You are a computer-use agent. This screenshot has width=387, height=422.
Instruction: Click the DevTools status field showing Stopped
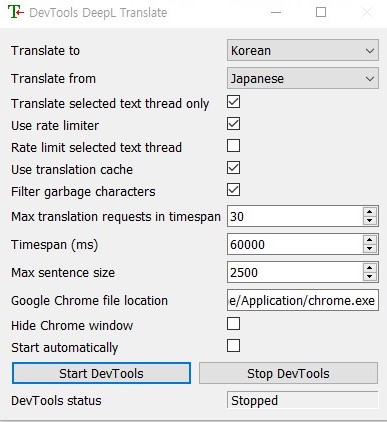coord(303,400)
